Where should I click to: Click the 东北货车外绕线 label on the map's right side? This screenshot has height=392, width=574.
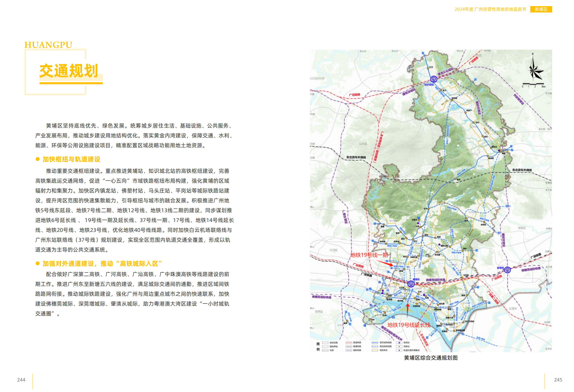point(522,170)
